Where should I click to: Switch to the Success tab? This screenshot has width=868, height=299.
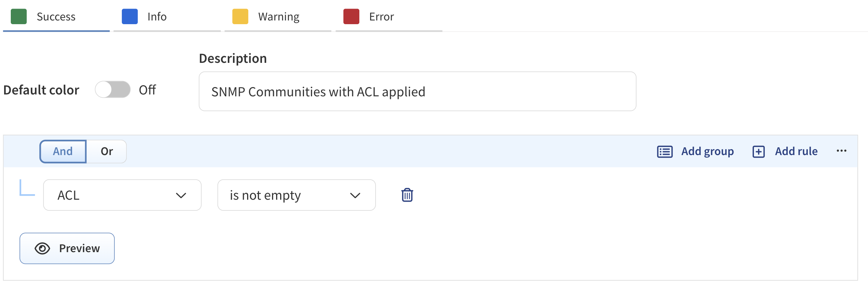[x=56, y=17]
